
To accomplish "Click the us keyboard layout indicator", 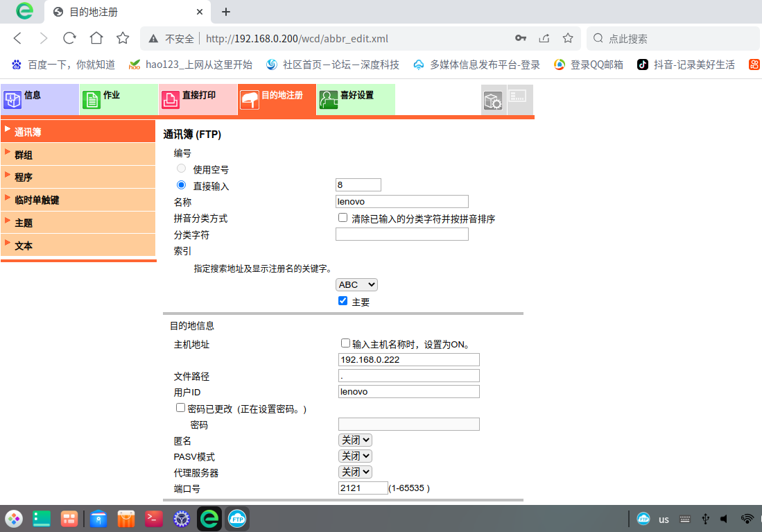I will pyautogui.click(x=664, y=520).
